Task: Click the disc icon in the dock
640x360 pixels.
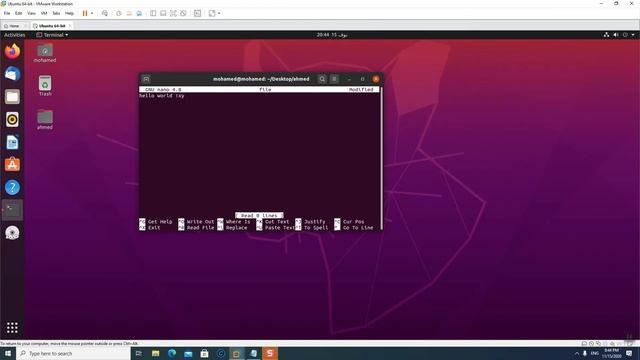Action: [12, 233]
